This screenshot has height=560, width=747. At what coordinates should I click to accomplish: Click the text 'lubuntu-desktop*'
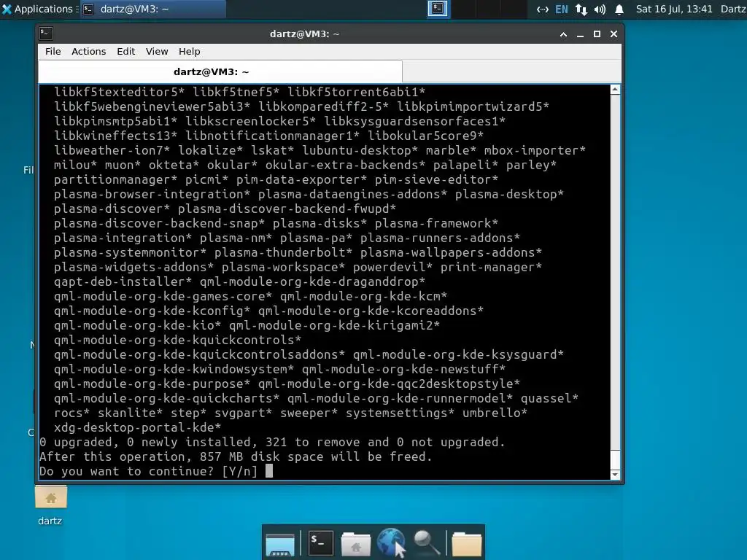[x=360, y=150]
